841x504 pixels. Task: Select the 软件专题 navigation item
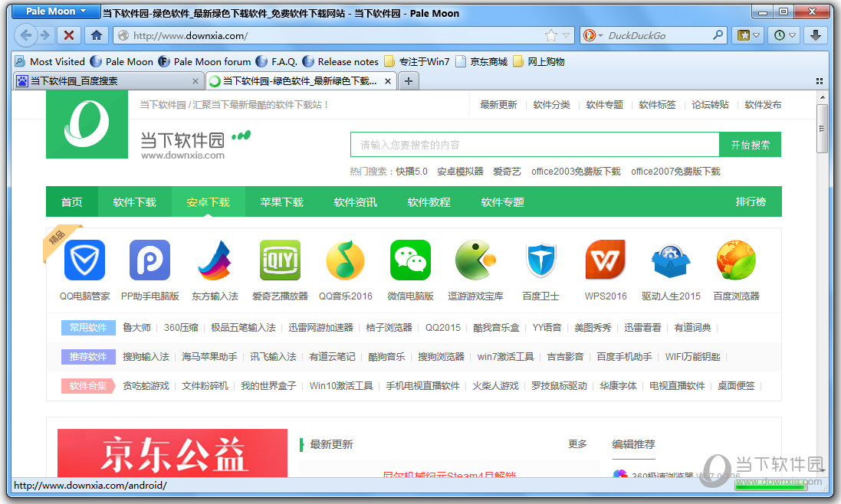click(x=503, y=202)
